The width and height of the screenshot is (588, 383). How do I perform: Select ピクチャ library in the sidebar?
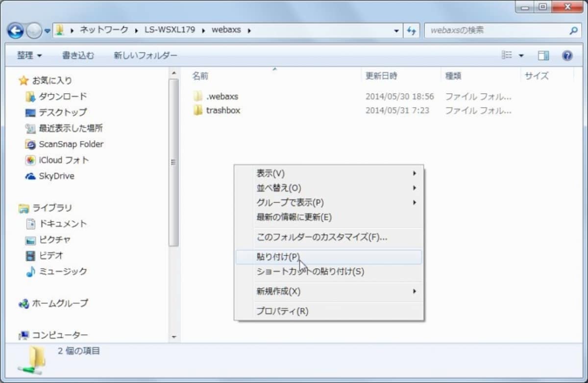[54, 239]
